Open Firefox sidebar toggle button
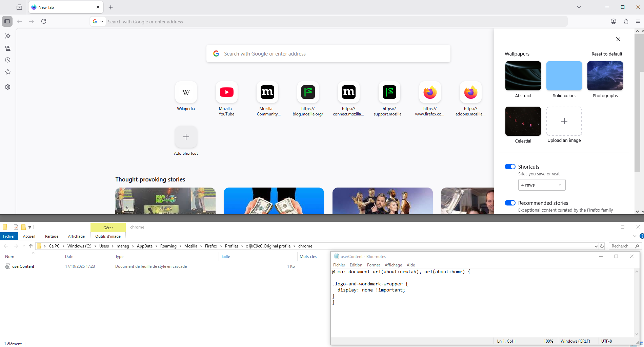Screen dimensions: 644x347 click(x=7, y=21)
